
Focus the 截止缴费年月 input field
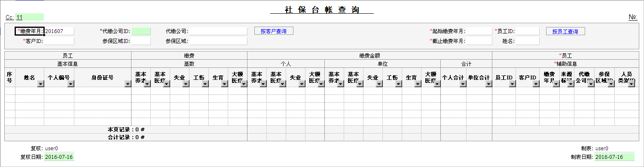(x=479, y=41)
